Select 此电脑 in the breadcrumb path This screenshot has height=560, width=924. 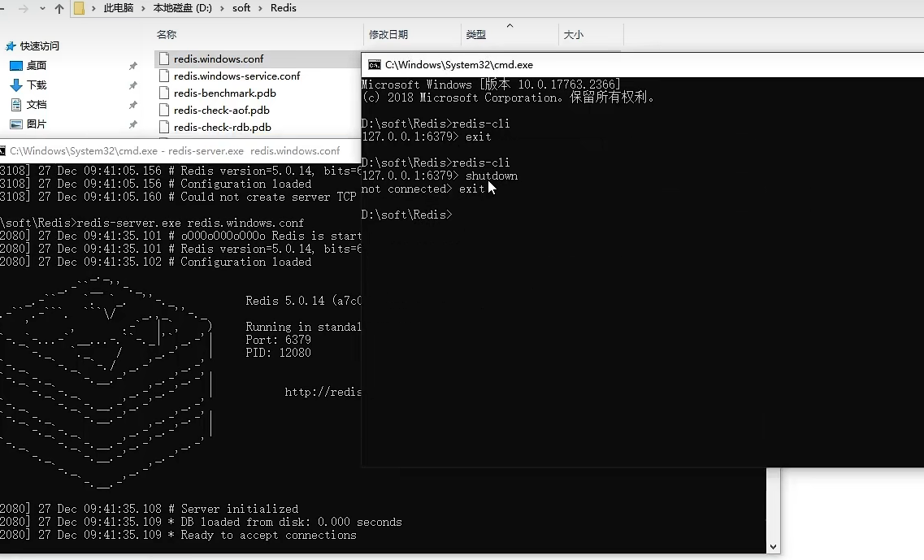pos(119,8)
